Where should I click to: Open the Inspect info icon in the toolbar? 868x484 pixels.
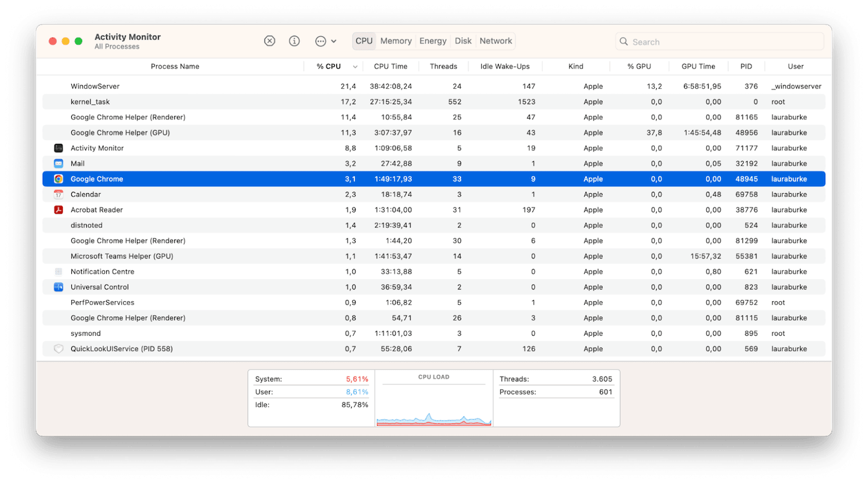(294, 40)
